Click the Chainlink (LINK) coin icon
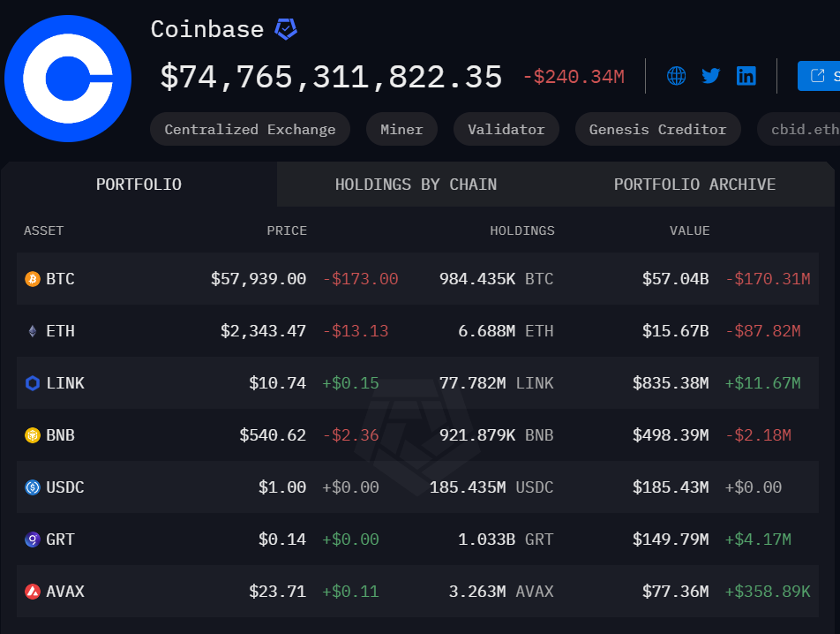The height and width of the screenshot is (634, 840). click(x=31, y=382)
